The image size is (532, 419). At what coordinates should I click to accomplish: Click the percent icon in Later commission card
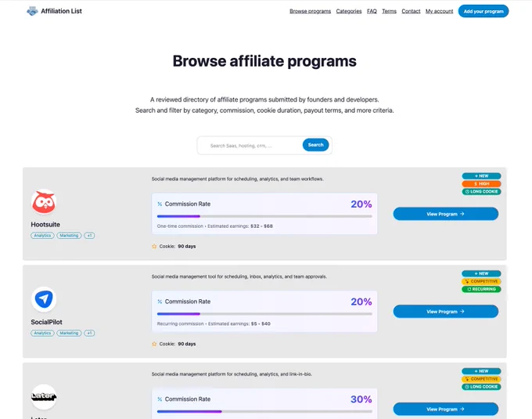click(x=160, y=399)
